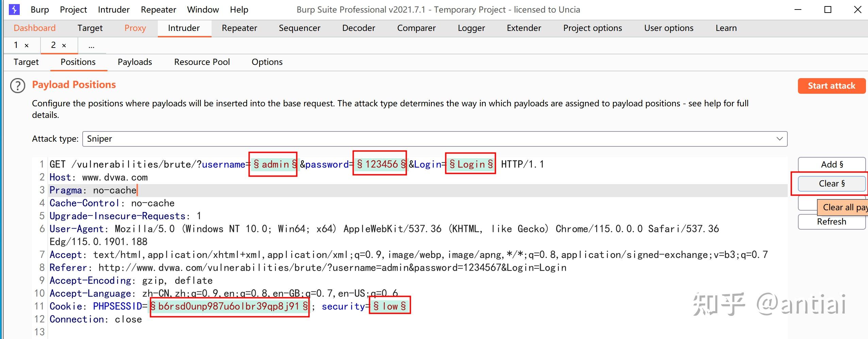Screen dimensions: 868x339
Task: Click the Clear § button
Action: tap(831, 184)
